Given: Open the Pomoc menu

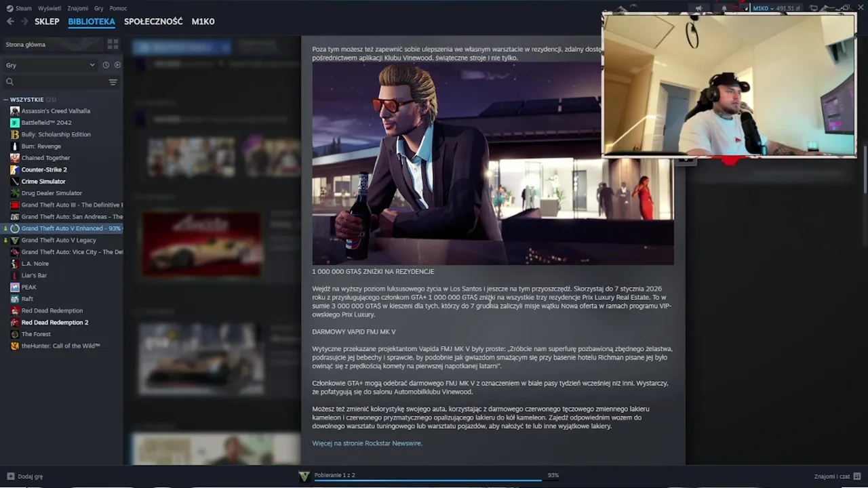Looking at the screenshot, I should (x=118, y=8).
